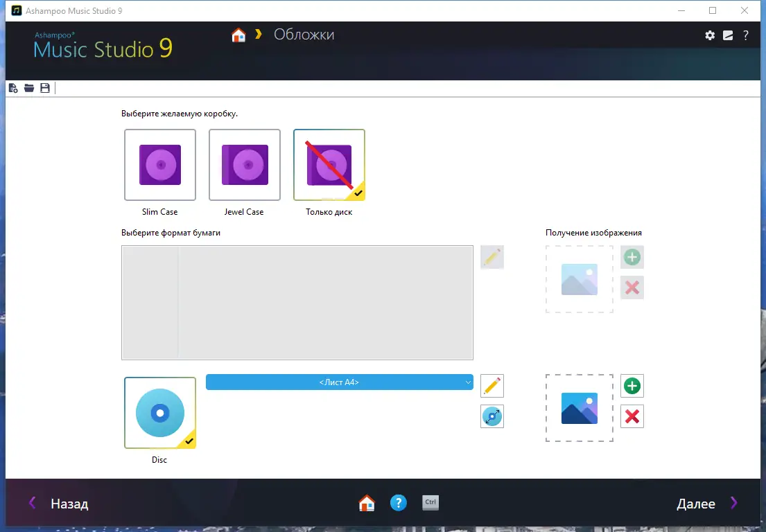The width and height of the screenshot is (766, 532).
Task: Open the <Лист A4> paper format dropdown
Action: [x=340, y=382]
